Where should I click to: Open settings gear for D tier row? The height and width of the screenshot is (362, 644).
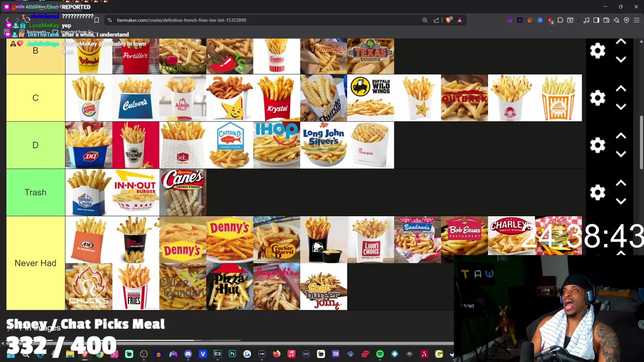[598, 145]
